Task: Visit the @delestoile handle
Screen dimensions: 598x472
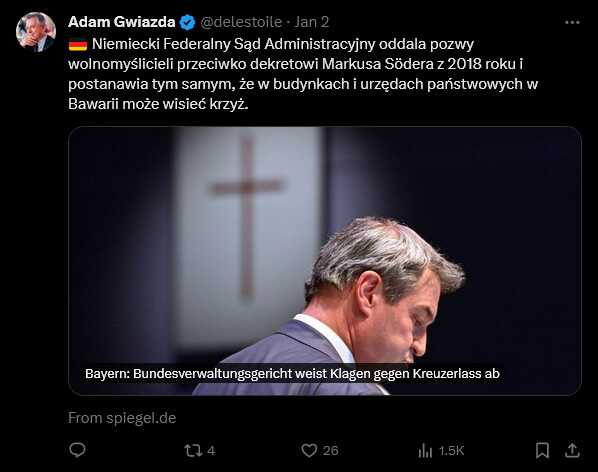Action: 241,22
